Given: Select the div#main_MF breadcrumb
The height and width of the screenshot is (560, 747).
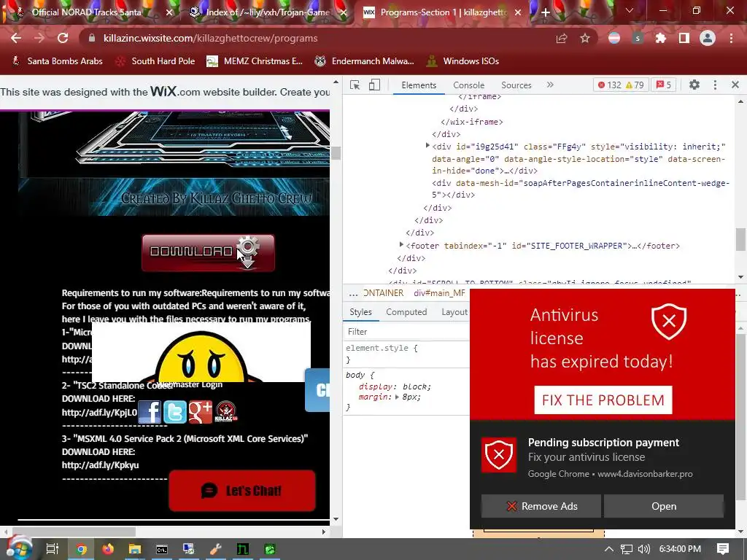Looking at the screenshot, I should point(439,293).
